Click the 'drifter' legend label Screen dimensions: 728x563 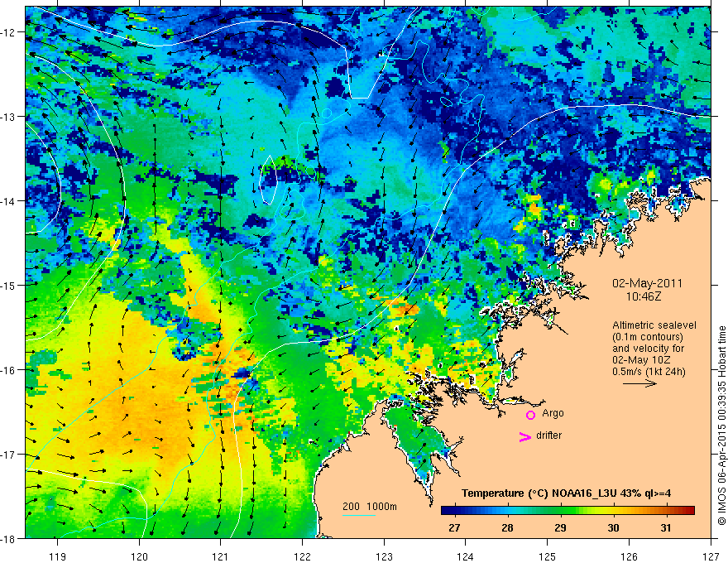point(548,435)
